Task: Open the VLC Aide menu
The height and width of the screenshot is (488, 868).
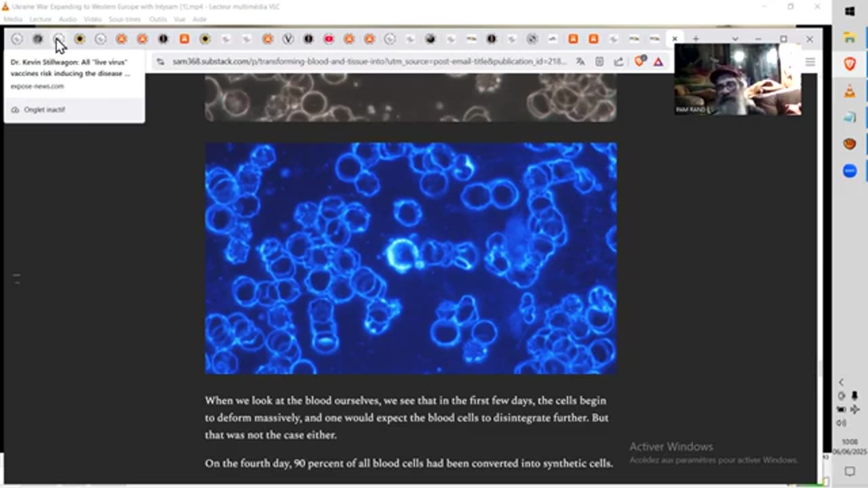Action: click(x=199, y=20)
